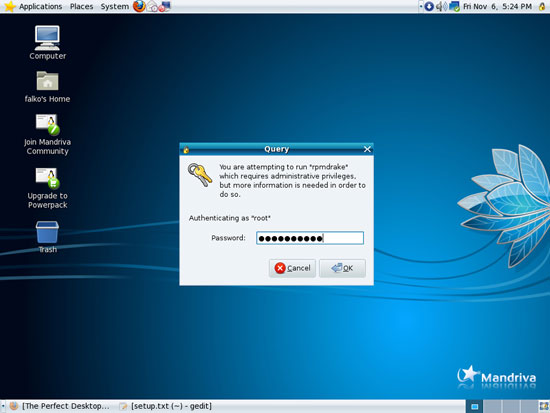Click the network monitor tray icon

click(x=454, y=6)
